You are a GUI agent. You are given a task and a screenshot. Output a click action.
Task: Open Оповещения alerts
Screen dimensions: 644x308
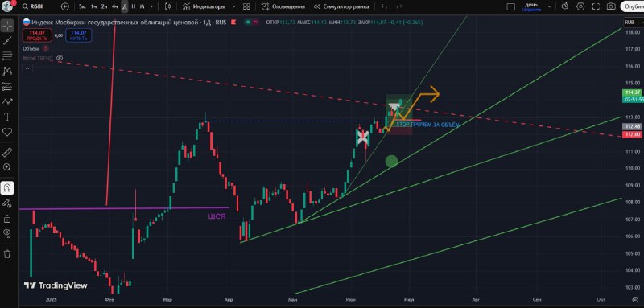pos(283,6)
